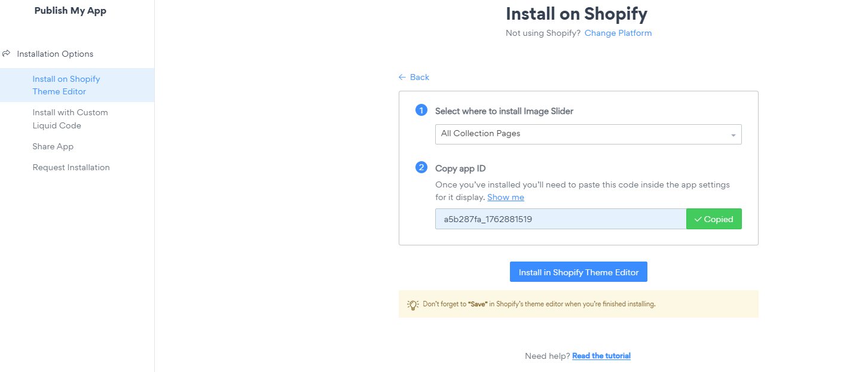This screenshot has height=372, width=868.
Task: Click the Installation Options share arrow icon
Action: point(7,53)
